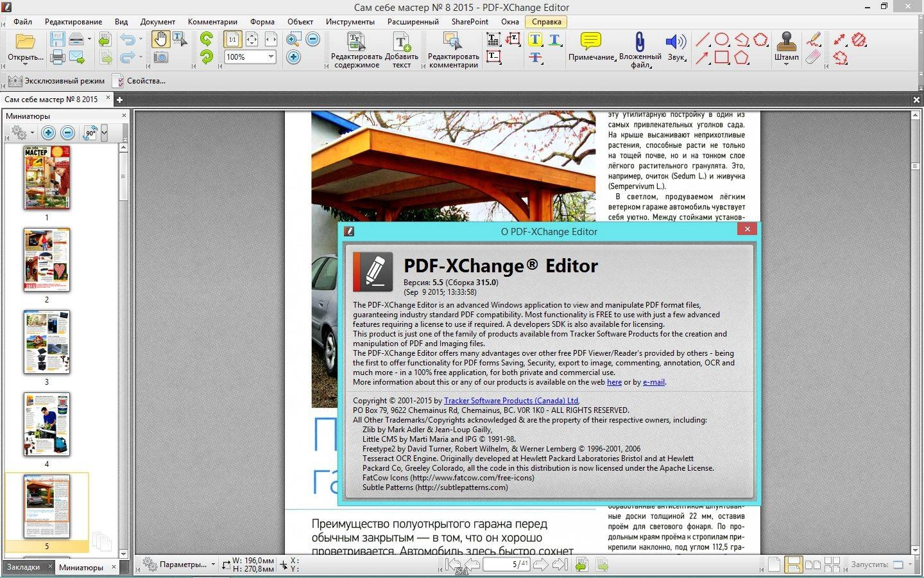
Task: Click the Примечание sticky note tool
Action: [591, 47]
